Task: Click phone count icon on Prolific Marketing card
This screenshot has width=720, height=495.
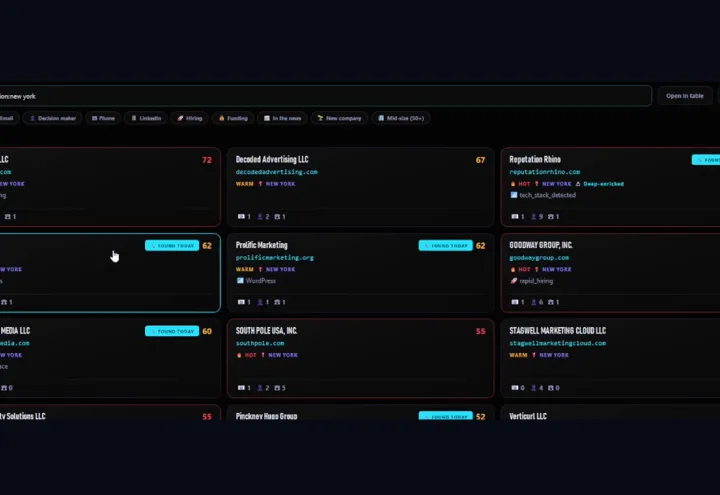Action: pos(277,302)
